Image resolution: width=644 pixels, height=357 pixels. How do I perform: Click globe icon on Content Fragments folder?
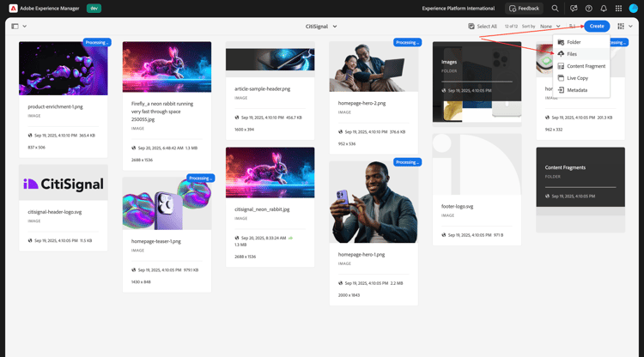tap(547, 197)
